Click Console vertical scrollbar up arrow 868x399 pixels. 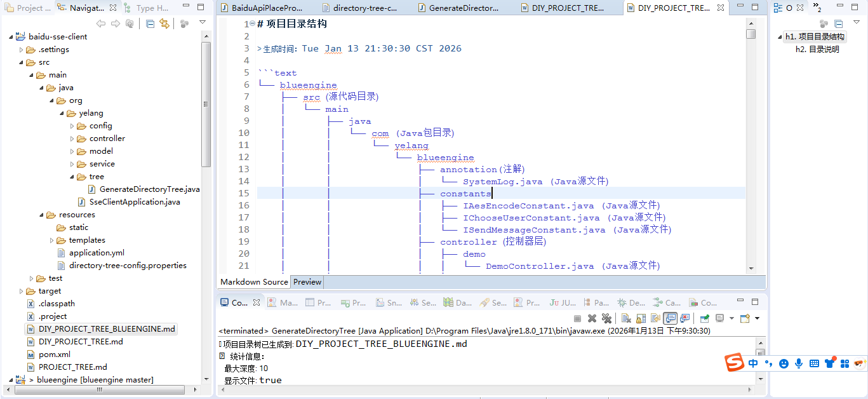point(760,343)
